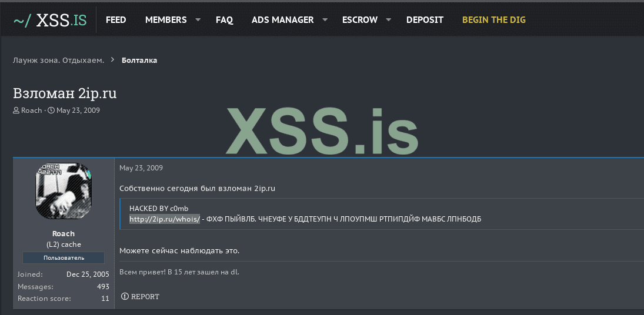The image size is (644, 315).
Task: Select text "Собственно сегодня был взломан 2ip.ru"
Action: (x=197, y=189)
